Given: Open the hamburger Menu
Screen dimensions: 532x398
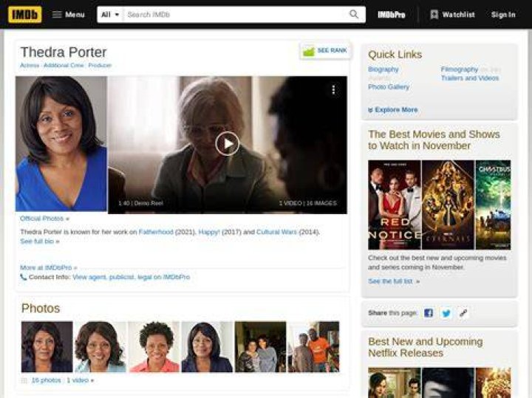Looking at the screenshot, I should [68, 15].
